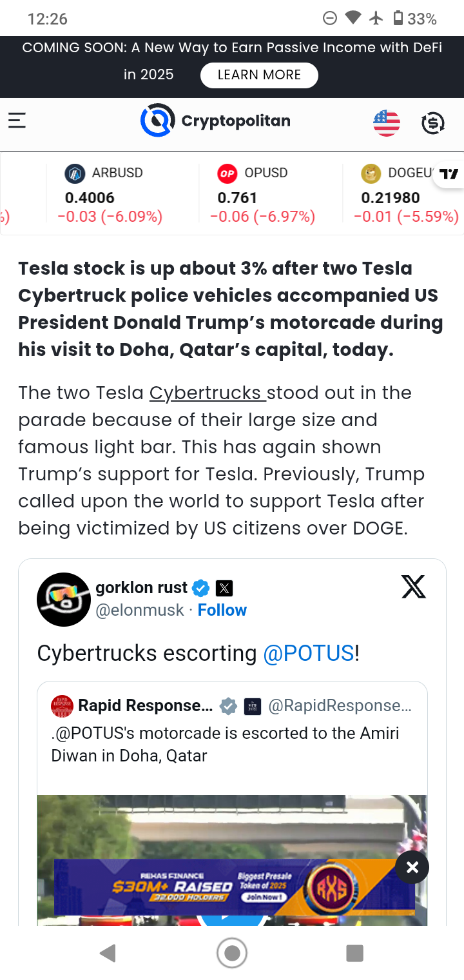Click Follow next to @elonmusk
Viewport: 464px width, 980px height.
click(222, 610)
